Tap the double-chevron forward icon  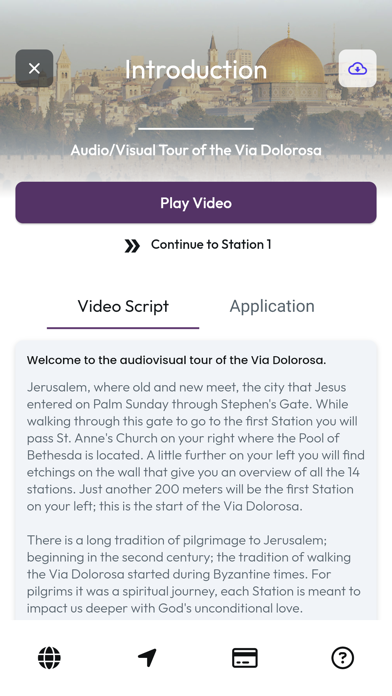132,245
